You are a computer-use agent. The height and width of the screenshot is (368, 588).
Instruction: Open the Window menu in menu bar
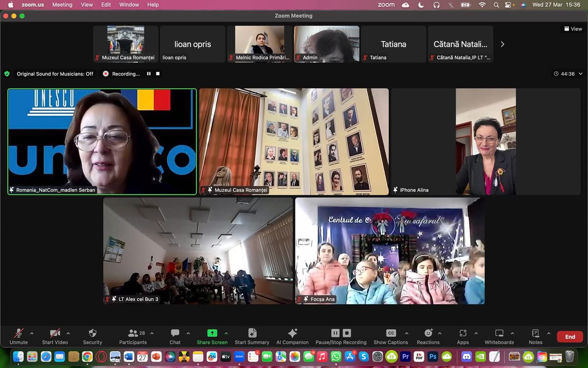tap(129, 4)
